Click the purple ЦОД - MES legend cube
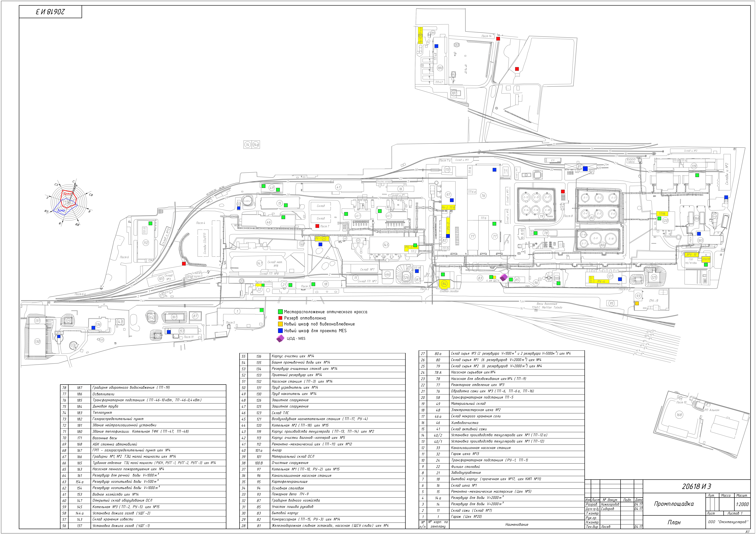Screen dimensions: 756x534 tap(280, 338)
